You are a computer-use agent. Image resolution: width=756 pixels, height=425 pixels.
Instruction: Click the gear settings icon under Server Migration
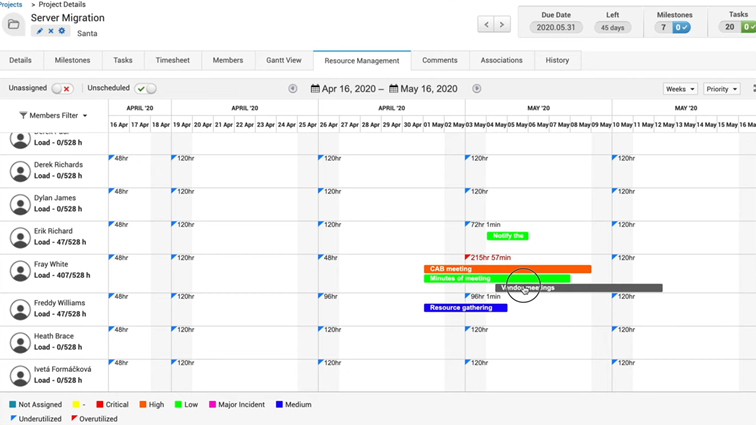pos(62,32)
